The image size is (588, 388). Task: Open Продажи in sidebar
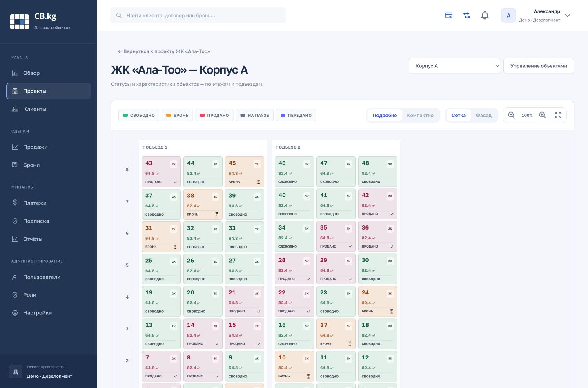point(49,147)
